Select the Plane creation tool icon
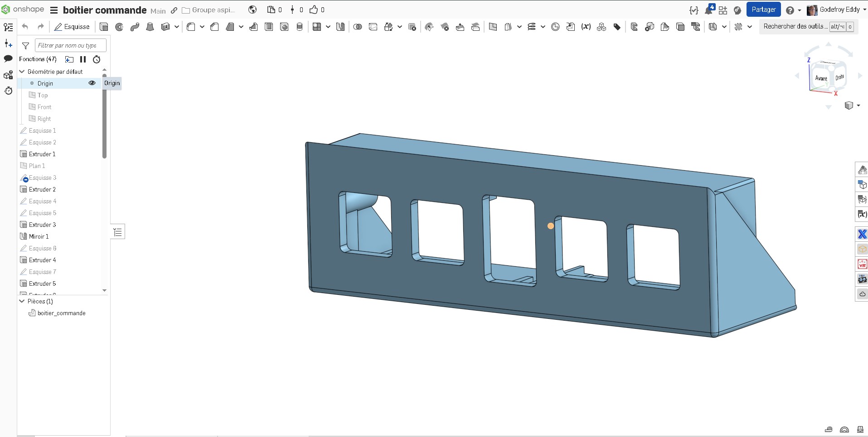The image size is (868, 437). 493,27
